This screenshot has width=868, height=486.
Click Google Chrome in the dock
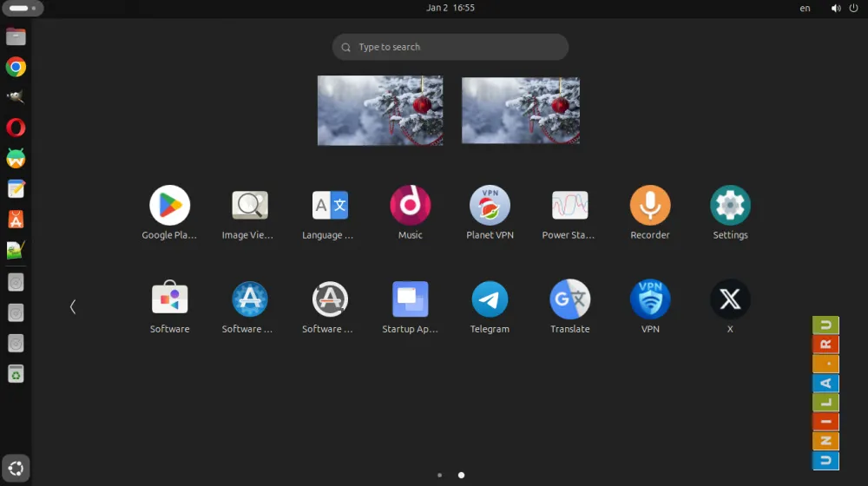pyautogui.click(x=16, y=67)
